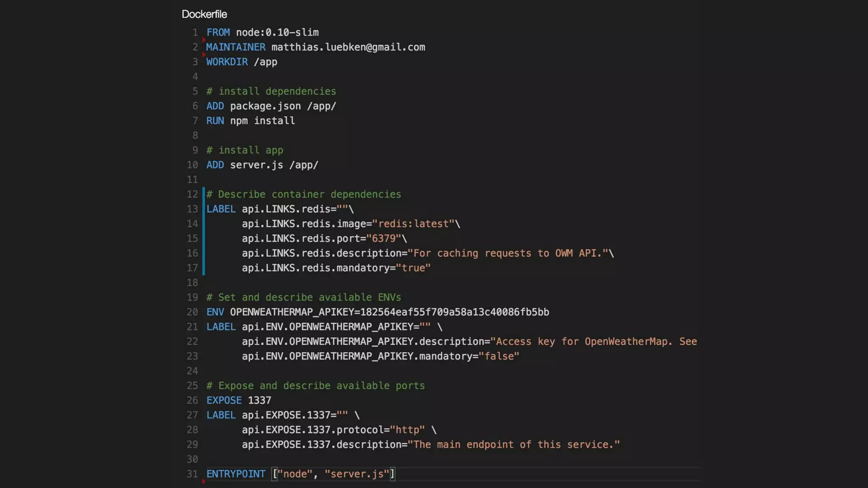Screen dimensions: 868x488
Task: Click the "http" protocol string
Action: tap(407, 430)
